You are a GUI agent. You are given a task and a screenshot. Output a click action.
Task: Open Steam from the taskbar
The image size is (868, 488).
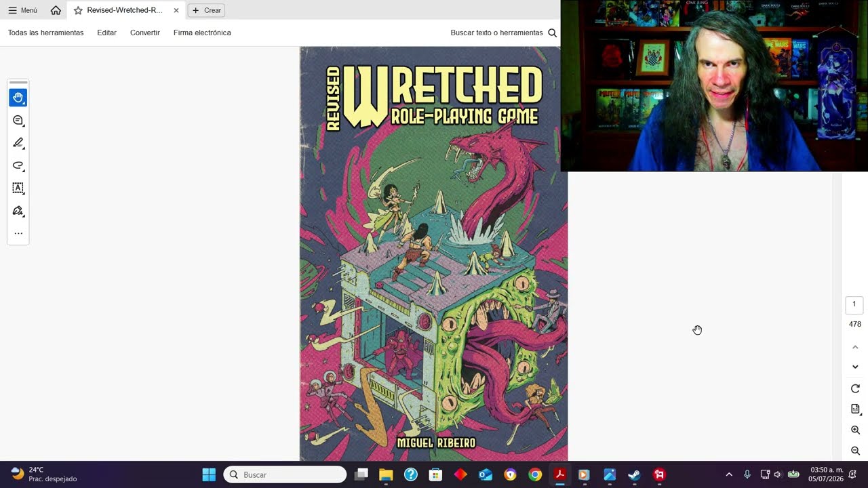(634, 474)
